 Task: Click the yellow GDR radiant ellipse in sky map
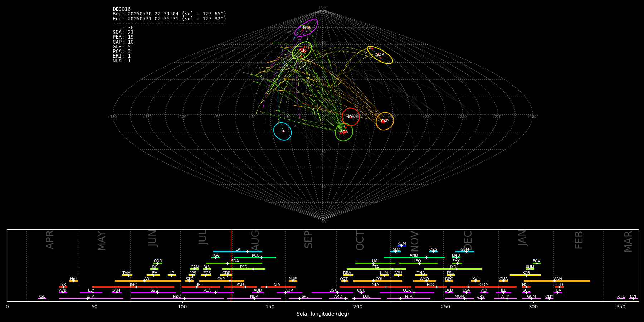380,55
